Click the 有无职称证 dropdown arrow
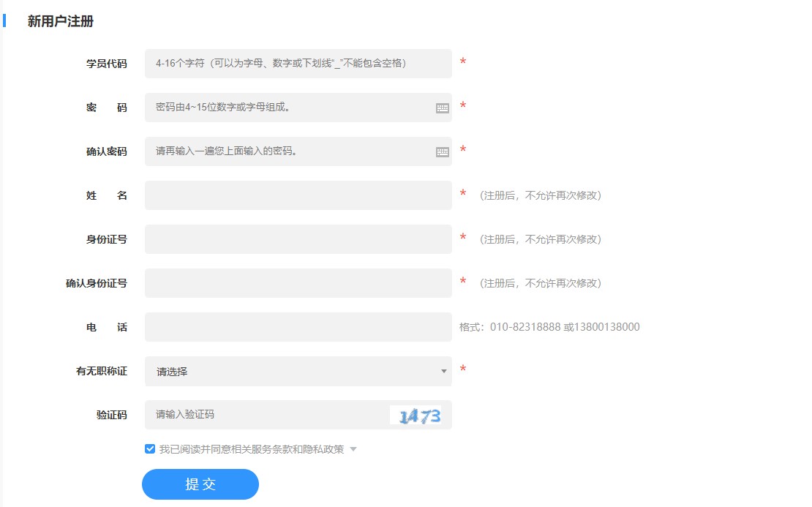The image size is (812, 507). pos(443,371)
